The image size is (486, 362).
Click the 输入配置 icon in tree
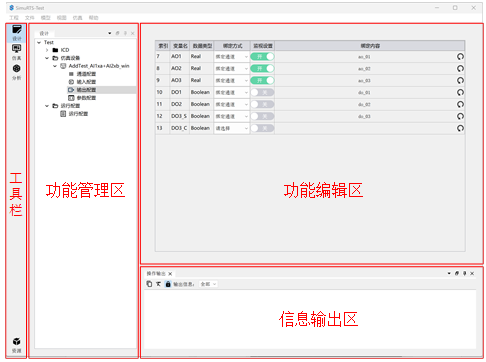click(71, 82)
